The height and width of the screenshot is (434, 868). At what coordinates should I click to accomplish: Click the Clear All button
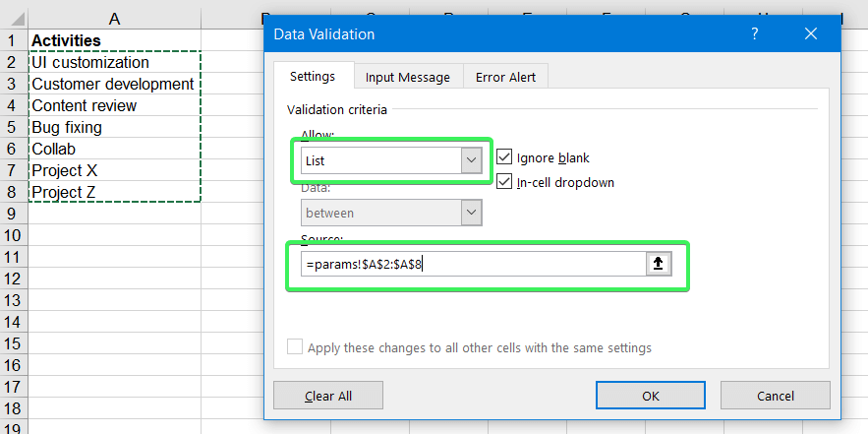[x=328, y=396]
